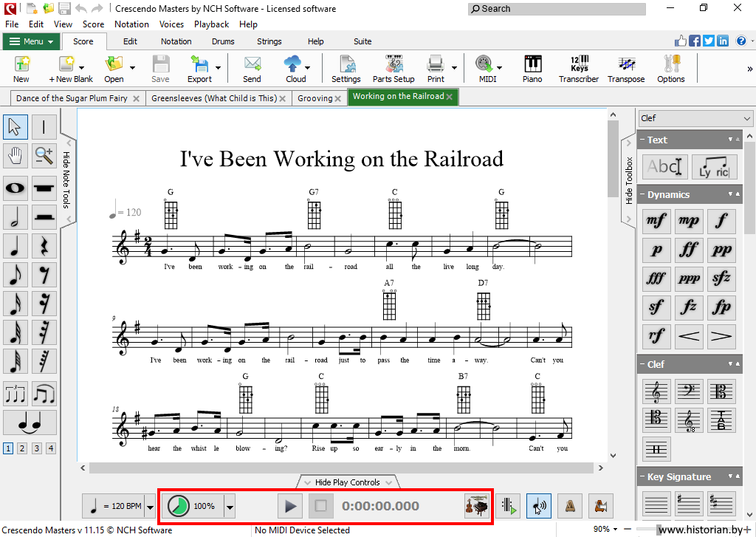Open the Transcriber tool
The width and height of the screenshot is (756, 537).
[579, 69]
